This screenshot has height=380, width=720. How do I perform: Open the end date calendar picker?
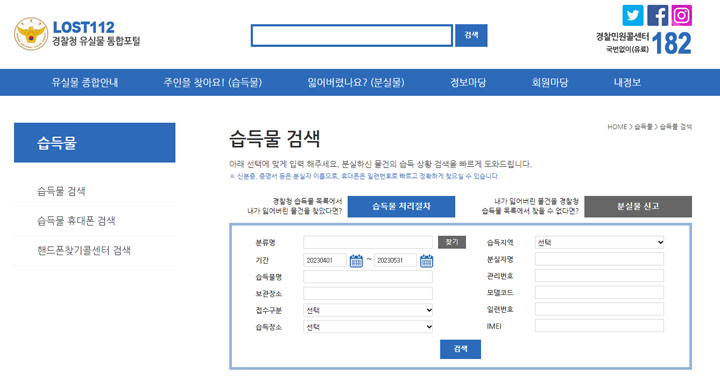(427, 261)
